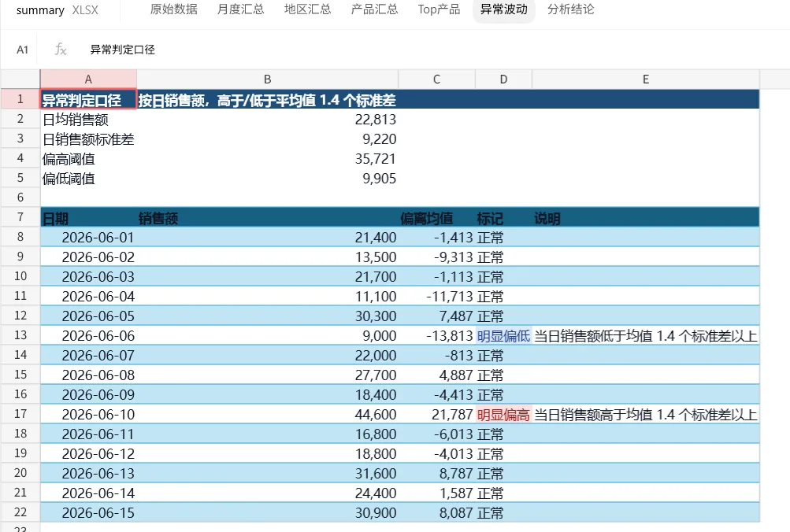Click the 明显偏低 flag cell
The image size is (790, 532).
tap(504, 335)
